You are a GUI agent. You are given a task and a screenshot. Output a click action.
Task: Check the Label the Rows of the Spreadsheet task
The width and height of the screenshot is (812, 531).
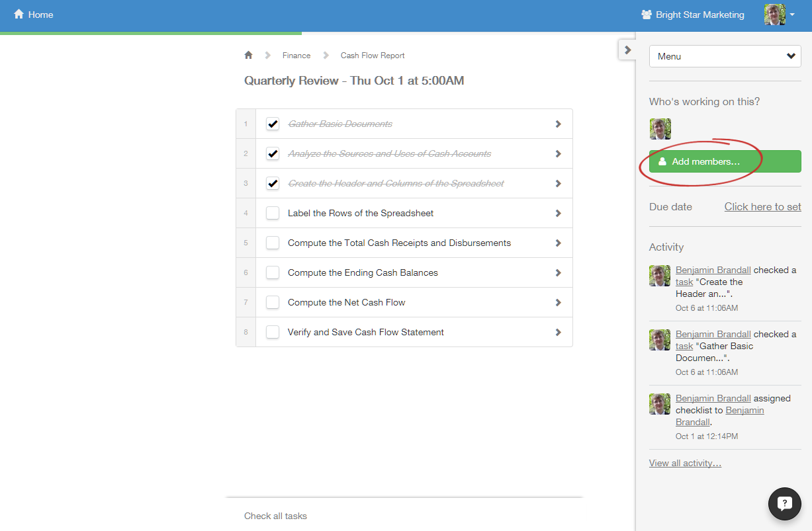point(273,214)
